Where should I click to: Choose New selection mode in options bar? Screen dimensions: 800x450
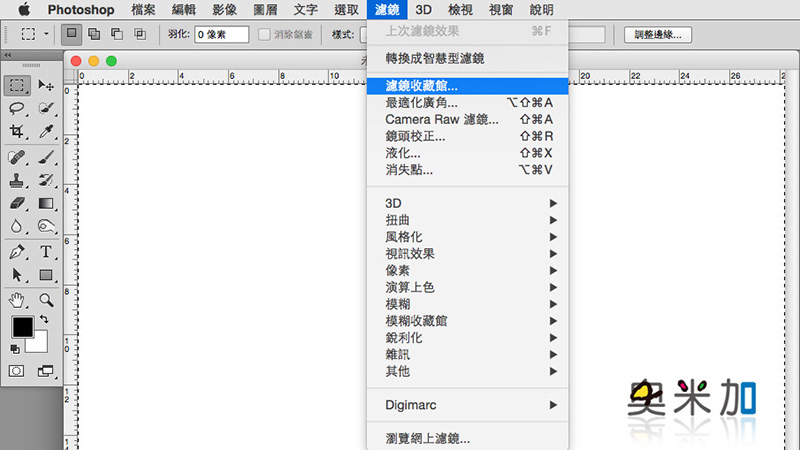[x=71, y=34]
